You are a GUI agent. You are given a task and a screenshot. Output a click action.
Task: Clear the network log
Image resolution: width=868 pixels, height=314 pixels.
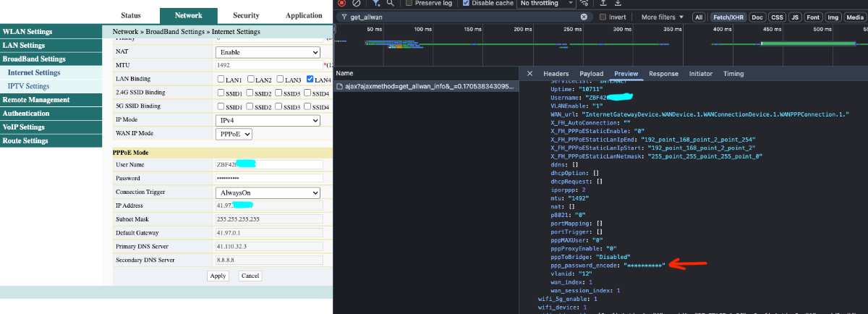click(x=356, y=3)
